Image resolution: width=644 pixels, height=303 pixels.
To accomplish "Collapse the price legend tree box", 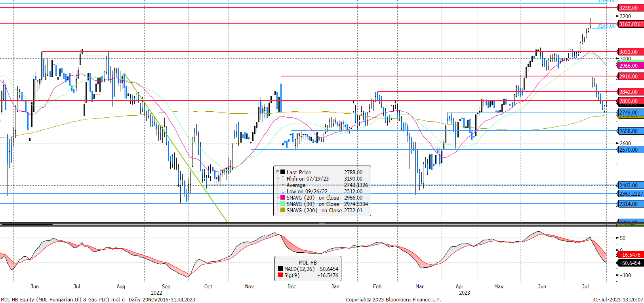I will 278,172.
